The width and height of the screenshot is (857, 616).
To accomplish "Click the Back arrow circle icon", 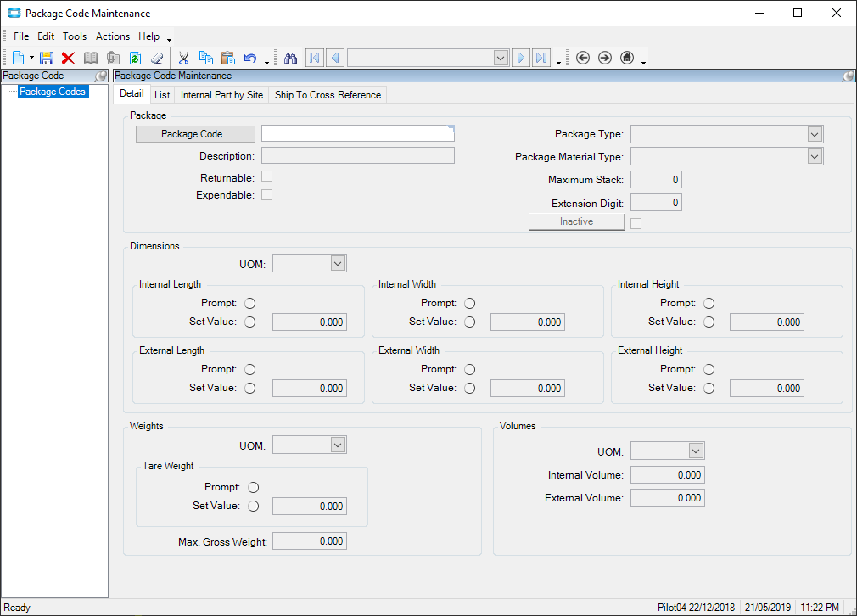I will click(583, 58).
